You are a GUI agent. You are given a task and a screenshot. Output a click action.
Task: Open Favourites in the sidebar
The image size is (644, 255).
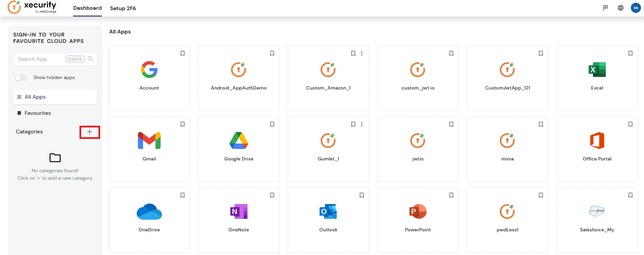point(38,113)
